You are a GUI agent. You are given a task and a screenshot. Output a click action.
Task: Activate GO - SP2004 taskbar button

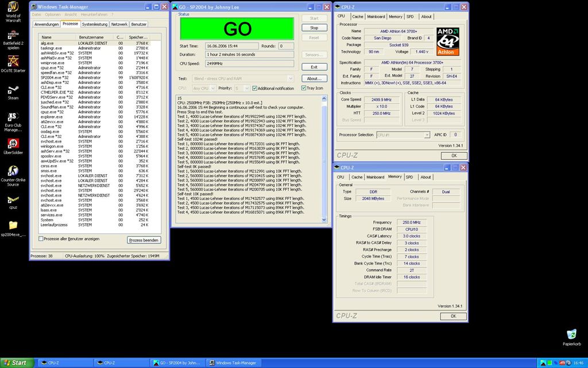coord(177,363)
